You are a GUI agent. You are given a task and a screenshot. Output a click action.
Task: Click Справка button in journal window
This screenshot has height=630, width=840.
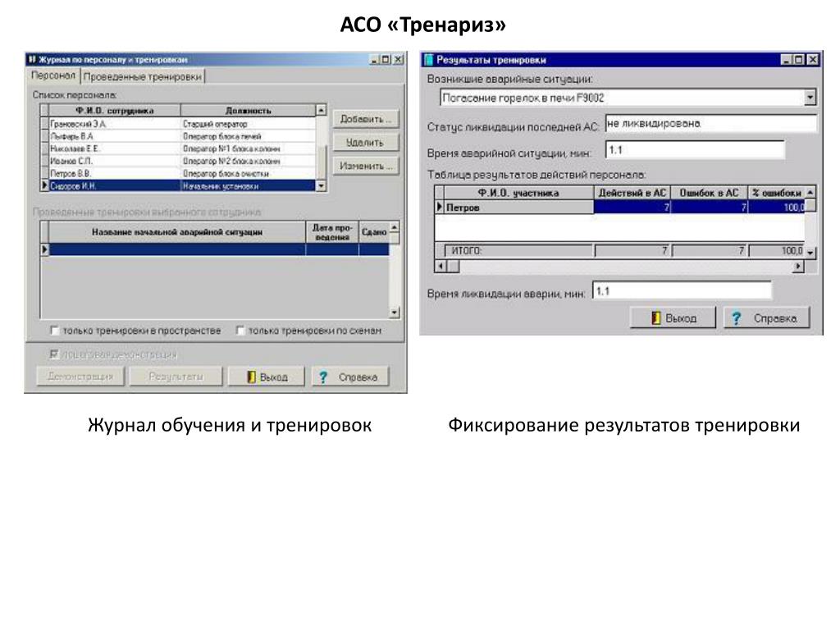tap(350, 377)
